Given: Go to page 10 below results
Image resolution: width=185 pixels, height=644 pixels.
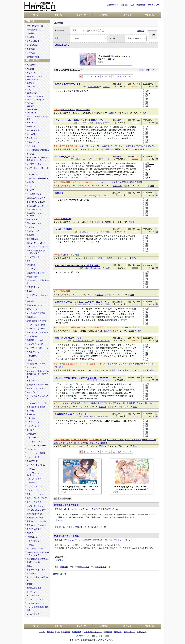Looking at the screenshot, I should pyautogui.click(x=114, y=452).
